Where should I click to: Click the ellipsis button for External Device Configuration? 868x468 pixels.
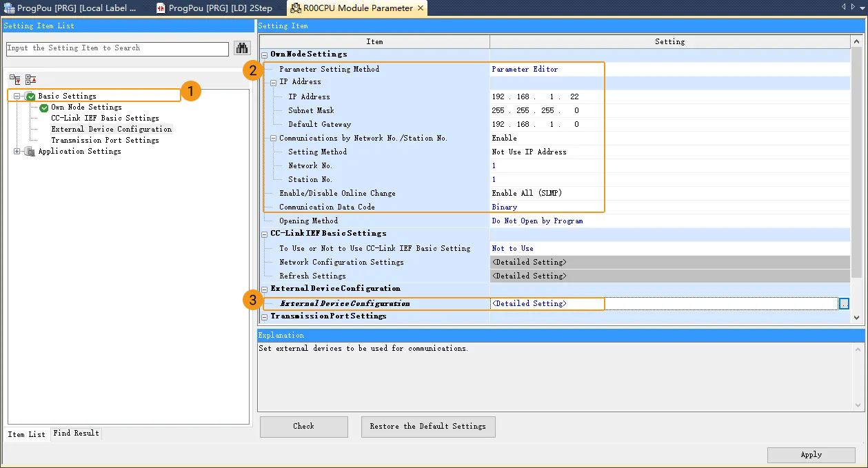pos(844,303)
